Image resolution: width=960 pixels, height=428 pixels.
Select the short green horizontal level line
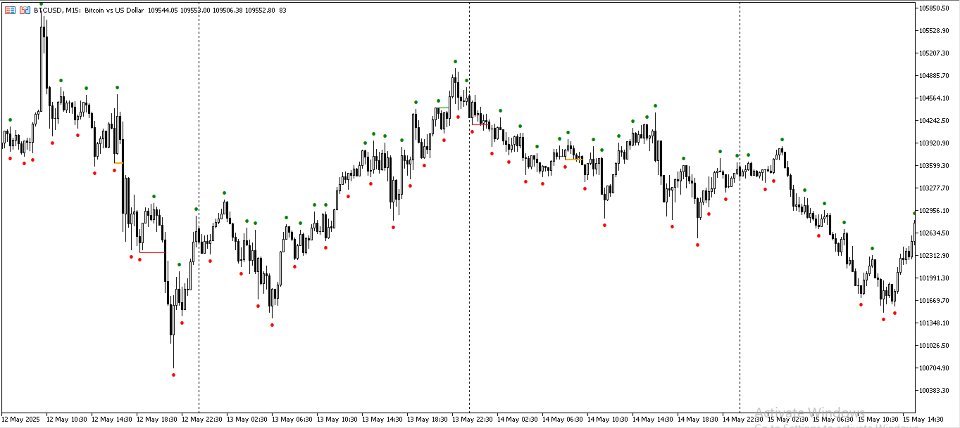442,108
